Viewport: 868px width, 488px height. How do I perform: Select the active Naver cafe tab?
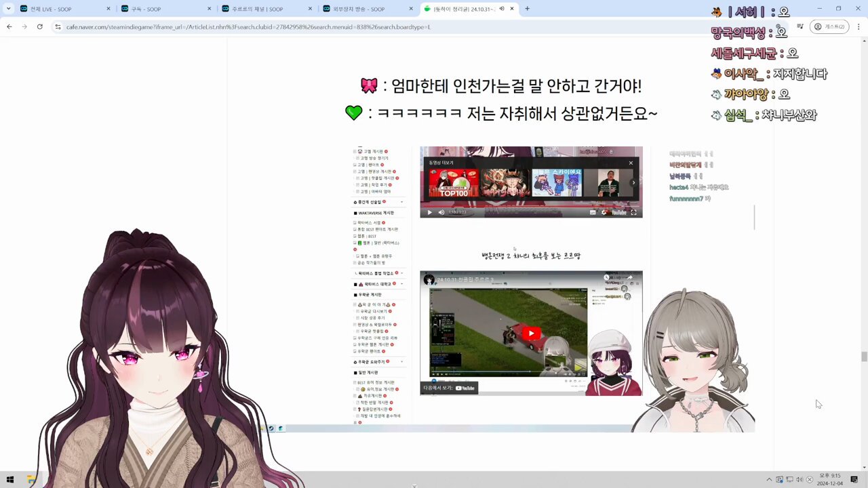(x=469, y=9)
